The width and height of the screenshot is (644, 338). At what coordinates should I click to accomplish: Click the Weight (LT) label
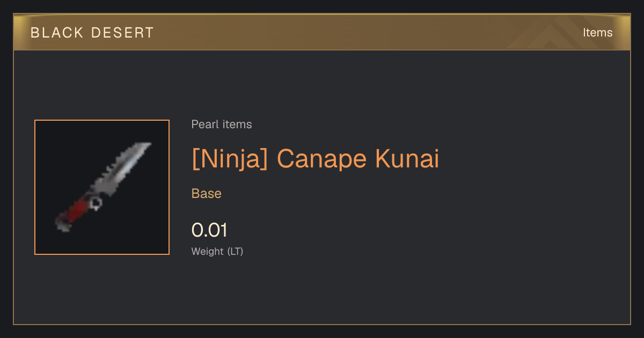point(217,251)
